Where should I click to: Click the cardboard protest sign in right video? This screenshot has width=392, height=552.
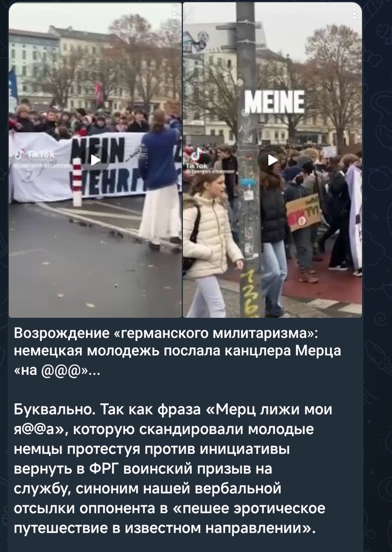click(303, 211)
